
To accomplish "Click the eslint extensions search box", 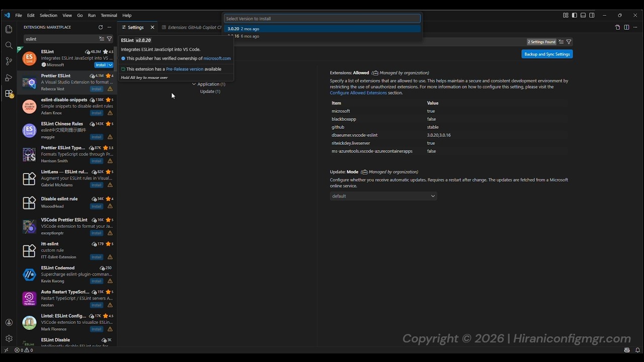I will [61, 39].
